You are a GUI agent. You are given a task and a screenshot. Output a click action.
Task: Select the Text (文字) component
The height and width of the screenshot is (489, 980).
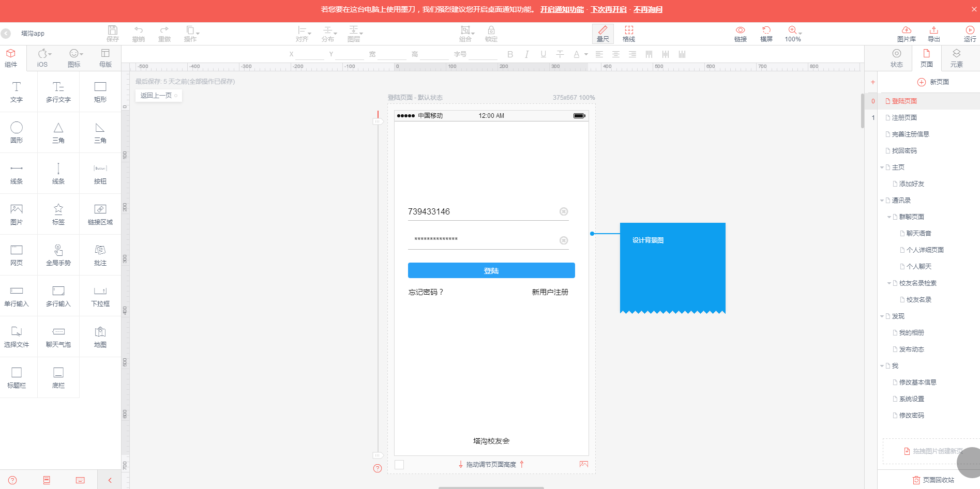(17, 91)
